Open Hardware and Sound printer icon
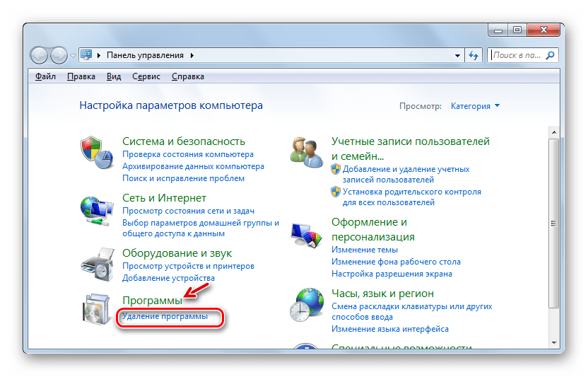Viewport: 588px width, 377px height. (x=97, y=265)
